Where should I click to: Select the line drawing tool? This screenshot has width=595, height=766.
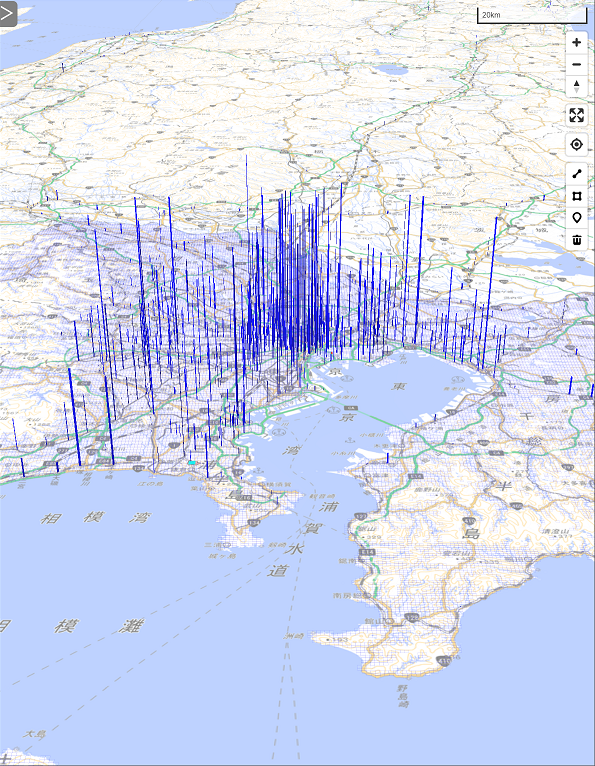coord(576,173)
